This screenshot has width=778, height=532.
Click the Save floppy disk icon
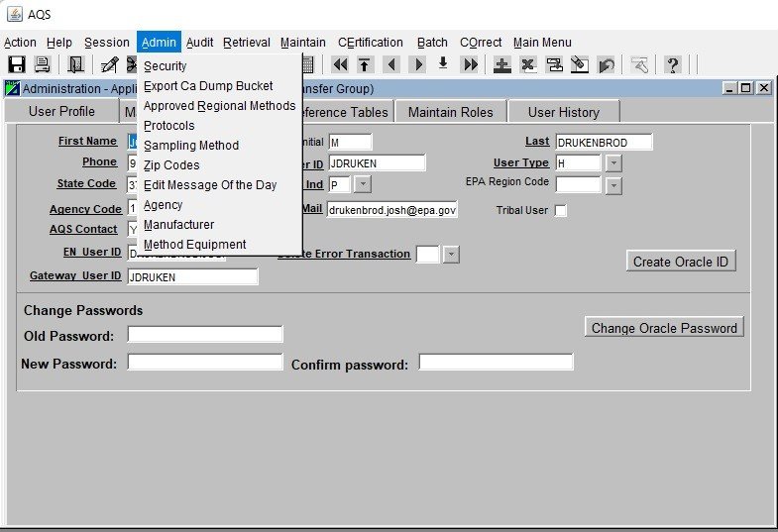16,65
